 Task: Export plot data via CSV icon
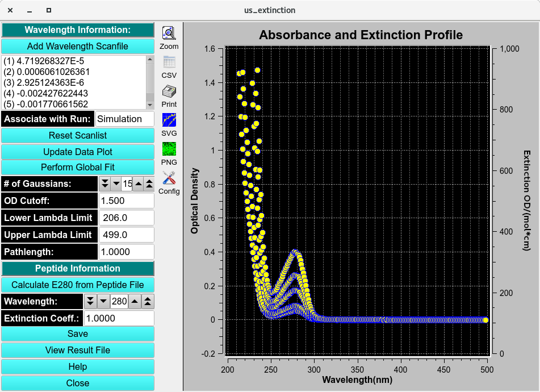pos(169,66)
